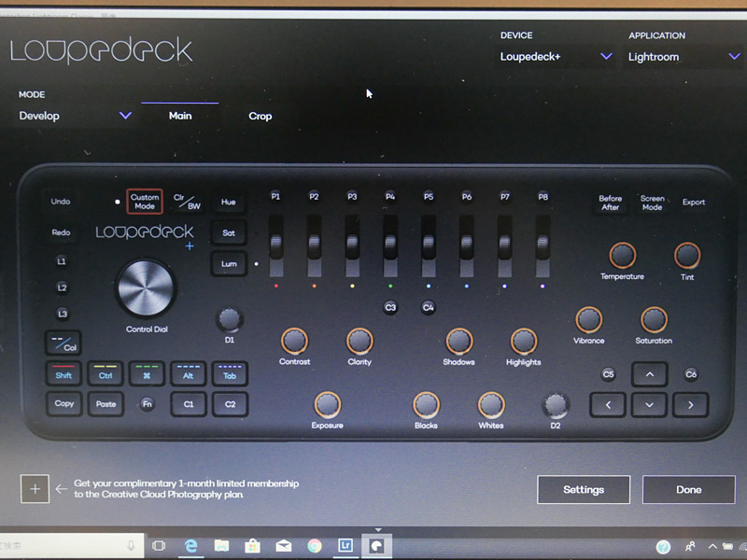Select the L1 button
747x560 pixels.
pos(62,261)
